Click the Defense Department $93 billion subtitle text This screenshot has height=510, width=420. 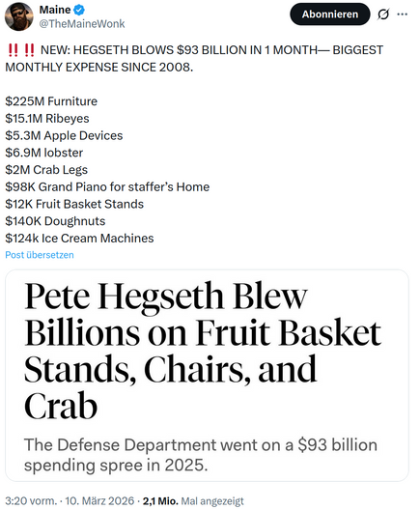[x=201, y=455]
